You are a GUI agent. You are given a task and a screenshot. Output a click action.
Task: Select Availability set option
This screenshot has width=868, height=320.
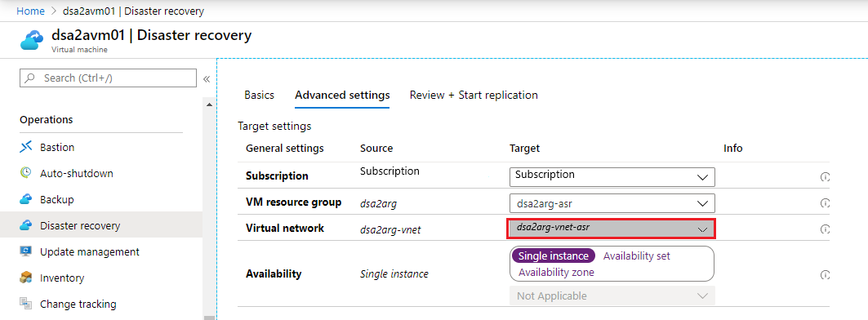(x=637, y=256)
